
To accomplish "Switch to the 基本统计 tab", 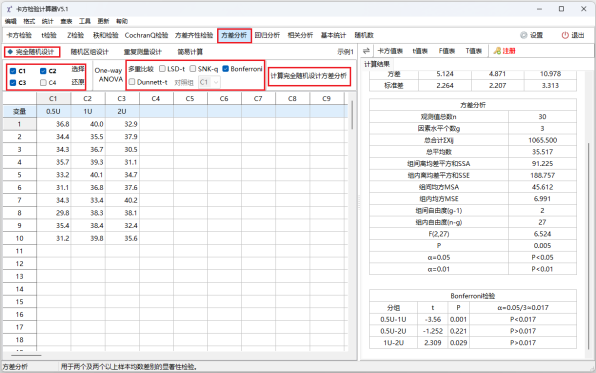I will (333, 35).
